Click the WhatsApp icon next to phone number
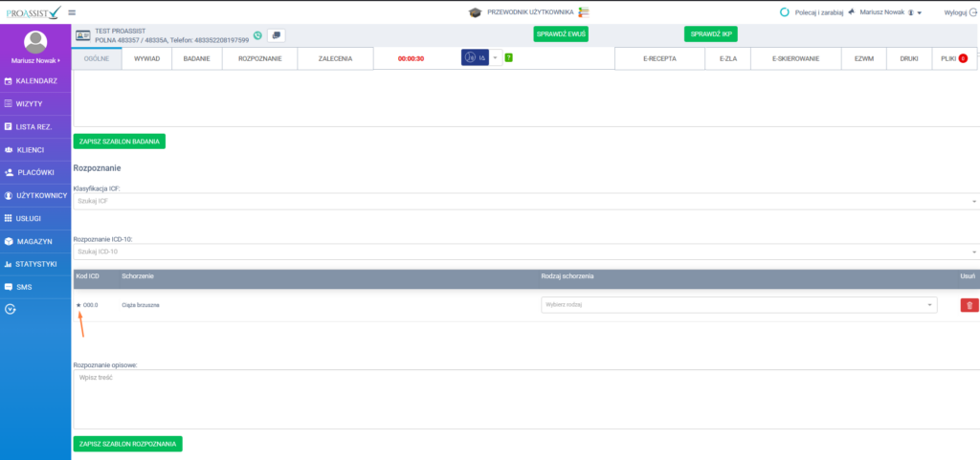The image size is (980, 460). pos(257,35)
